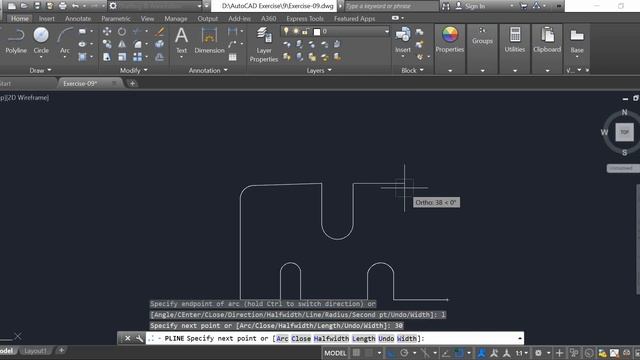Open the Manage ribbon tab
This screenshot has height=360, width=640.
[x=176, y=19]
